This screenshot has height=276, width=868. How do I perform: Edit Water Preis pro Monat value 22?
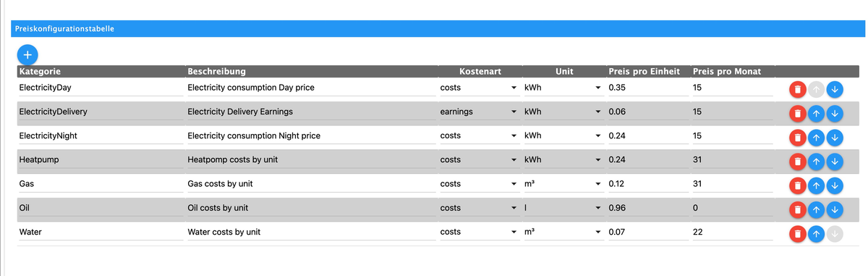point(731,232)
